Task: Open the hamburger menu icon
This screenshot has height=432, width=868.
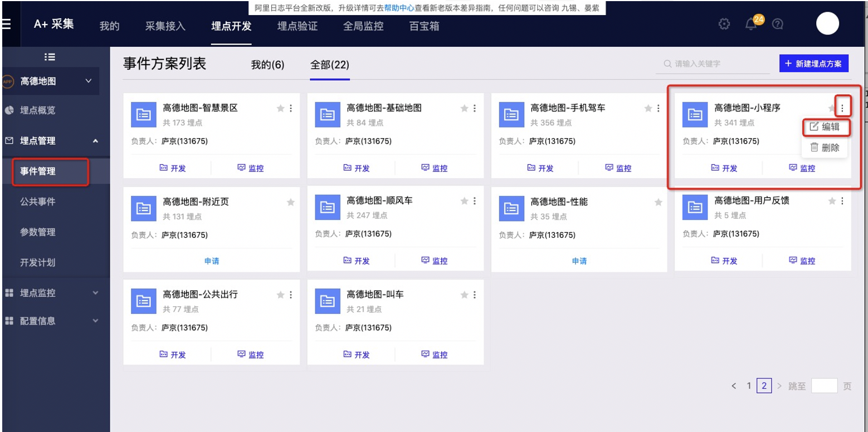Action: (x=7, y=24)
